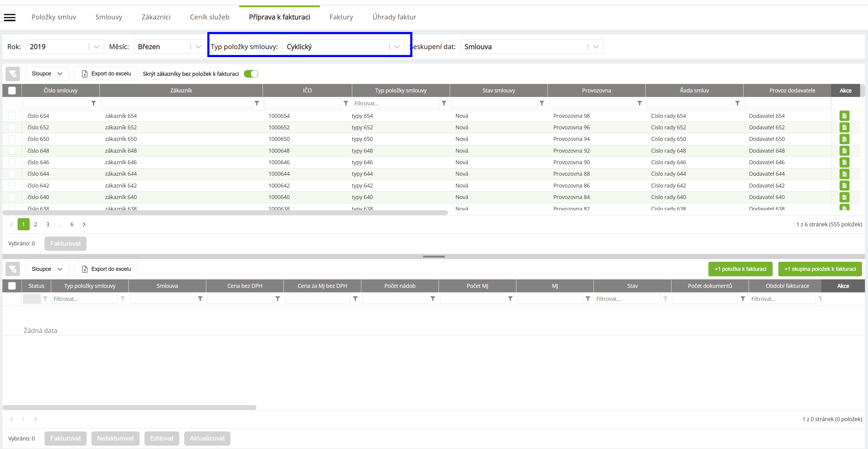The width and height of the screenshot is (868, 449).
Task: Click filter funnel for Počet nádob column
Action: tap(433, 299)
